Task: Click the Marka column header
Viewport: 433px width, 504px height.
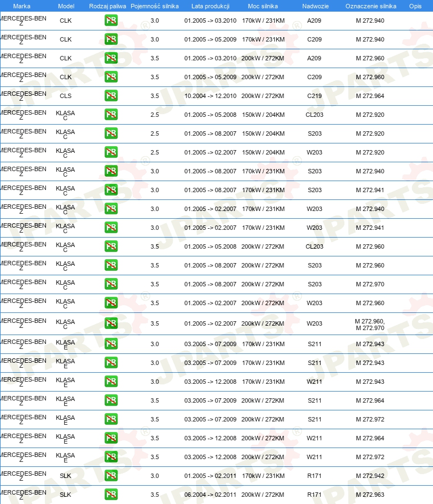Action: click(22, 6)
